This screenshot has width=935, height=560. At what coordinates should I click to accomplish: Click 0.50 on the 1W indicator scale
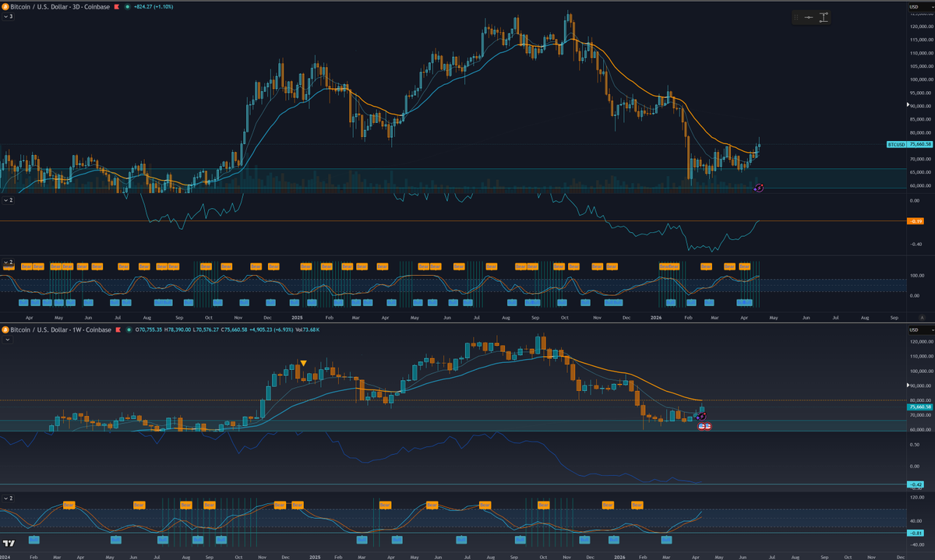click(915, 445)
